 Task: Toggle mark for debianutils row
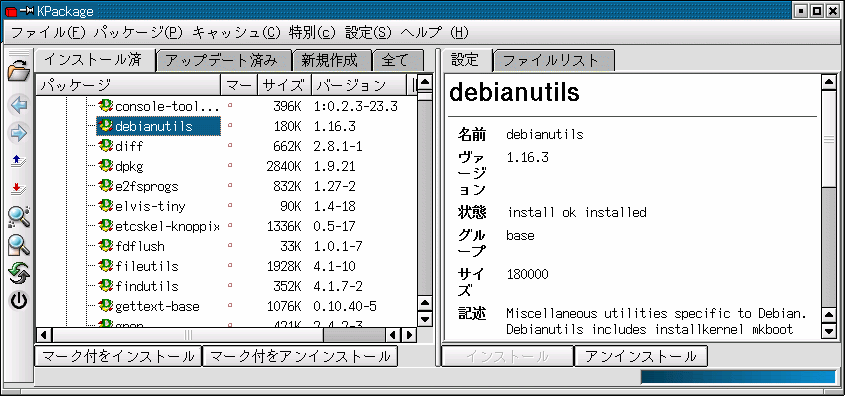[230, 126]
